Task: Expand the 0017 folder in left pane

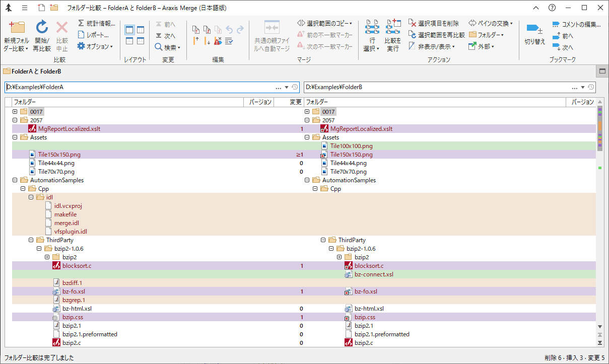Action: pos(15,112)
